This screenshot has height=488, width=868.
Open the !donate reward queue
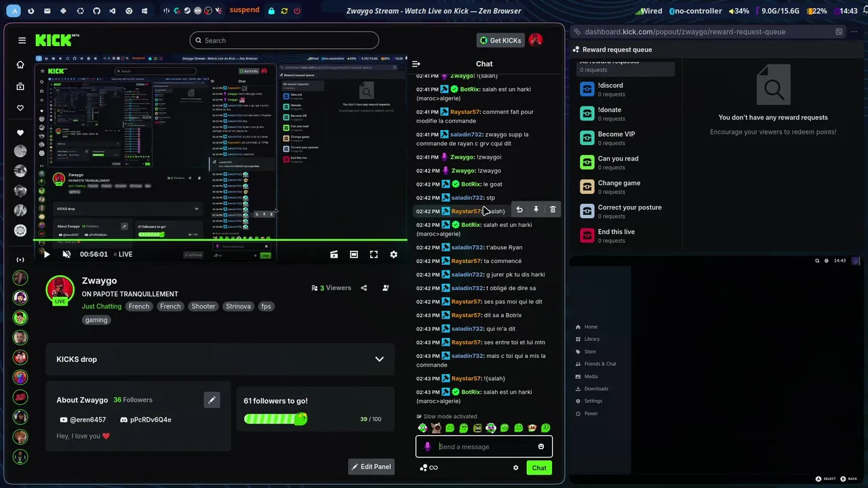(x=627, y=114)
